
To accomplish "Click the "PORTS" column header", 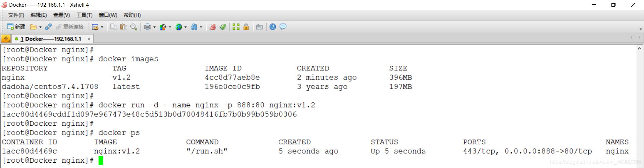I will [x=474, y=142].
